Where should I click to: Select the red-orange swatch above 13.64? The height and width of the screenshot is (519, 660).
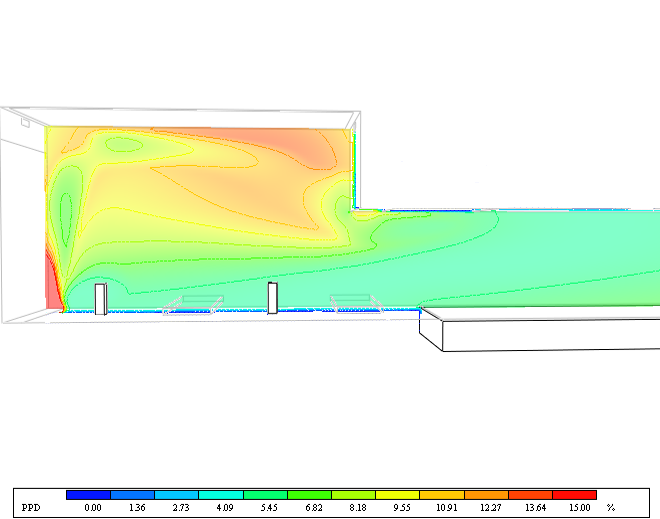click(x=530, y=495)
